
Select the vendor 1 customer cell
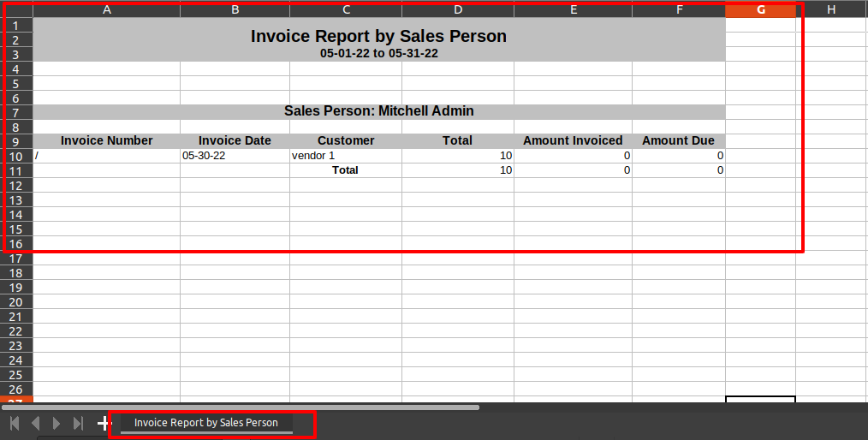(x=346, y=156)
